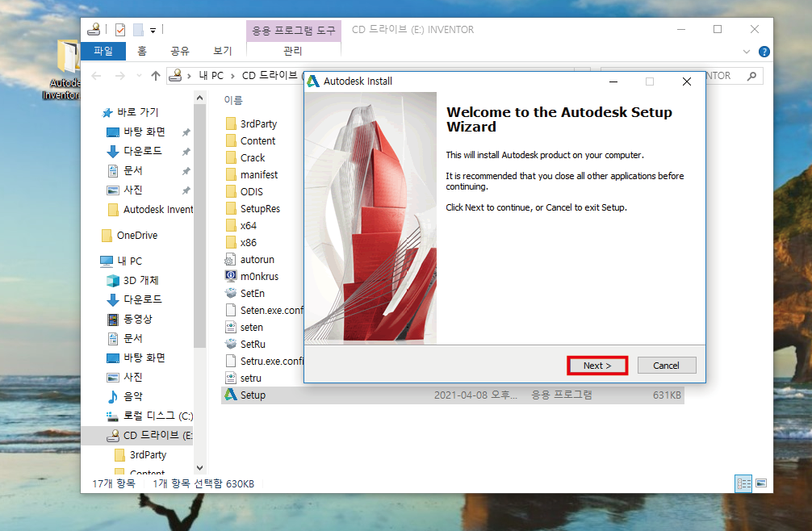Image resolution: width=812 pixels, height=531 pixels.
Task: Sort by 이름 column header
Action: pos(233,100)
